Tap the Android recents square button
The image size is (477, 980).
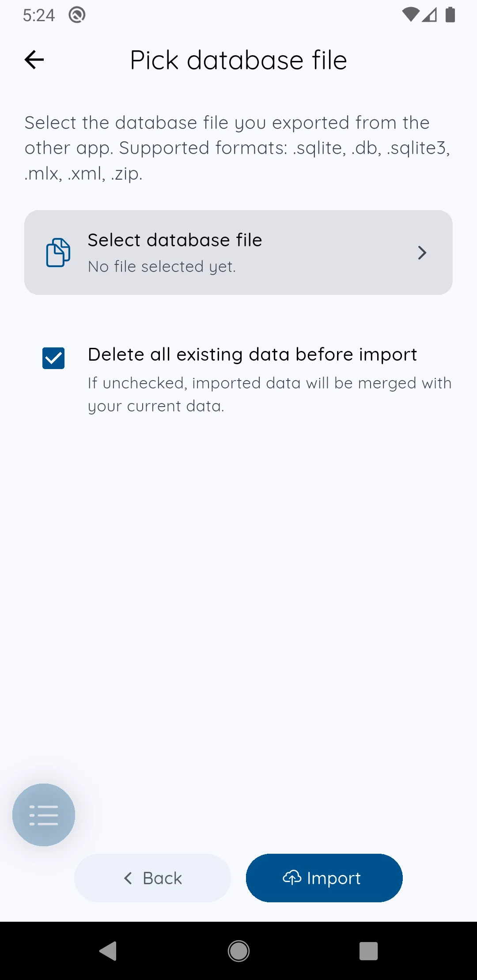click(x=369, y=951)
